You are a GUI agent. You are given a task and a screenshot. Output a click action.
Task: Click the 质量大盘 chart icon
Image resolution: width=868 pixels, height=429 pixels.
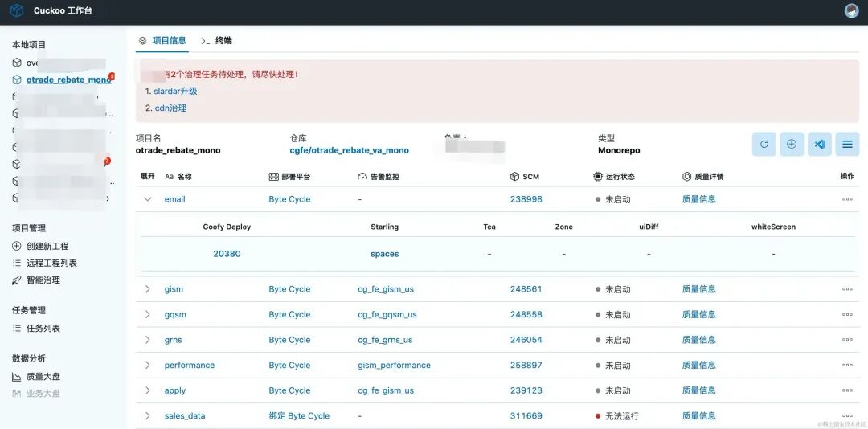tap(17, 377)
